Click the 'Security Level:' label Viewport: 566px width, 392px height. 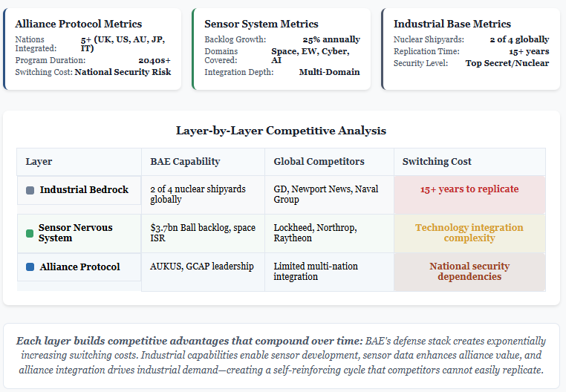point(420,63)
